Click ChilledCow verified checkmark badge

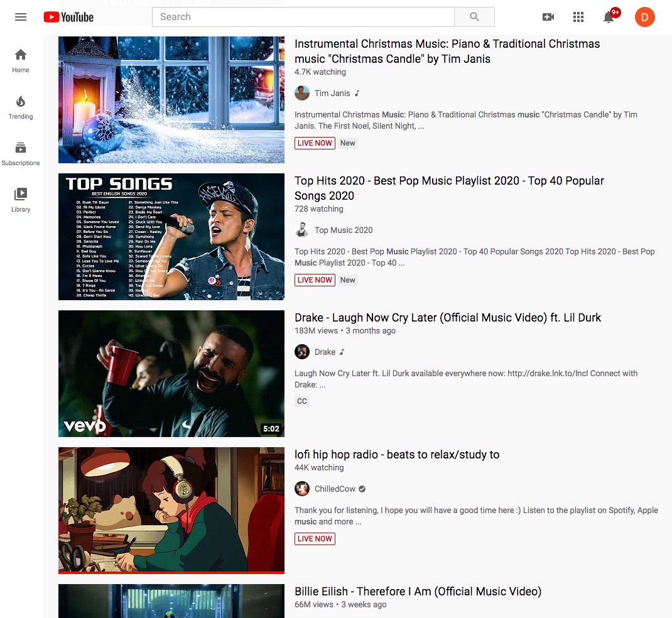point(362,489)
